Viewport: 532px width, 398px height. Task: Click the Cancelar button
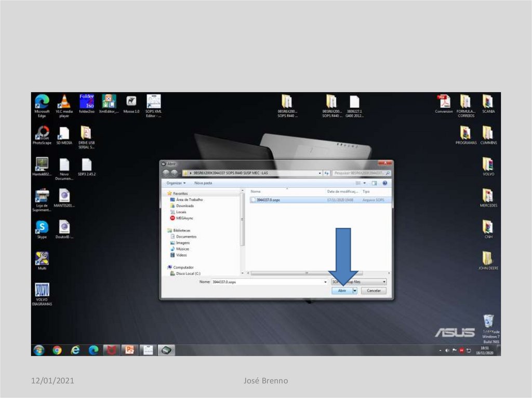[x=374, y=291]
